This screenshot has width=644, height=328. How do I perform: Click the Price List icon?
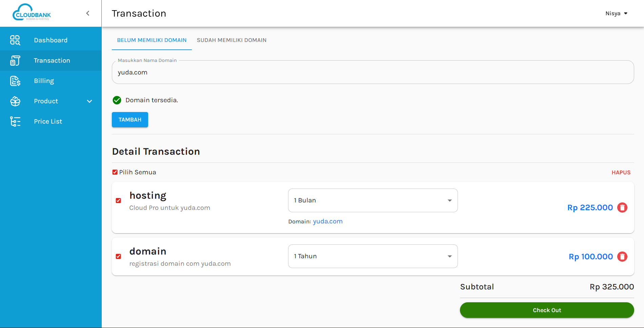pyautogui.click(x=15, y=122)
